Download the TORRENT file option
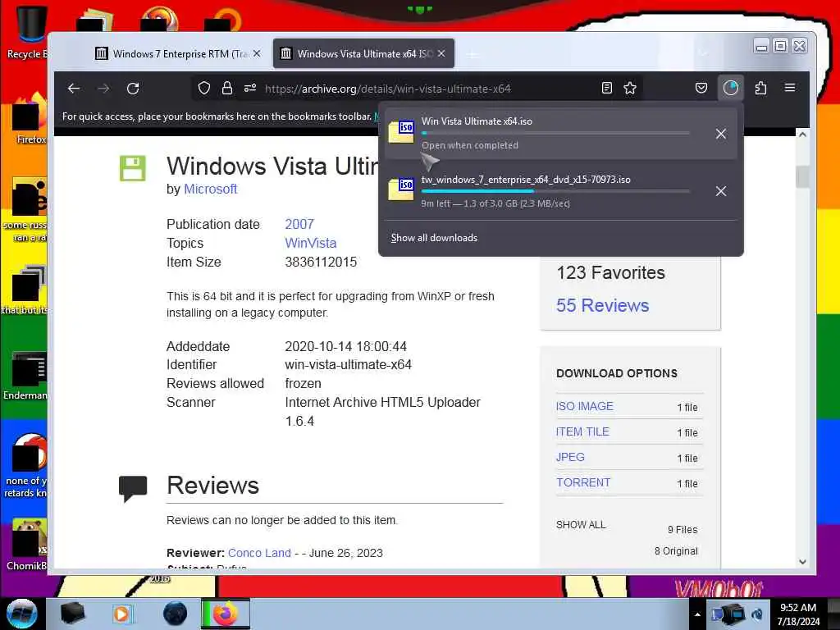This screenshot has width=840, height=630. (583, 482)
